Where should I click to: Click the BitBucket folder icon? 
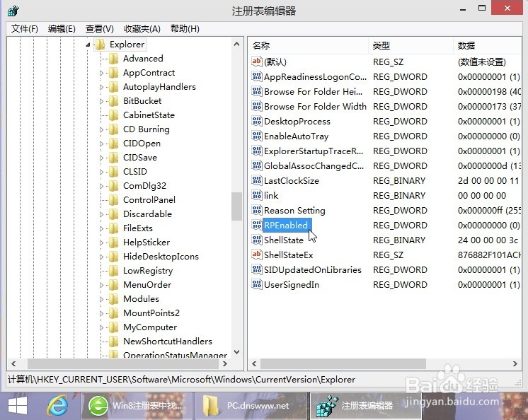coord(114,101)
